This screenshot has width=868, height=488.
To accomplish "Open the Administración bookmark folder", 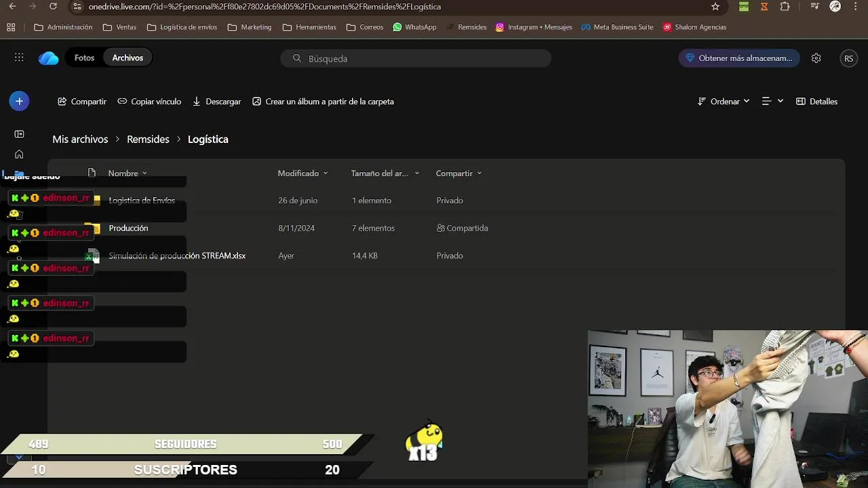I will click(x=63, y=27).
